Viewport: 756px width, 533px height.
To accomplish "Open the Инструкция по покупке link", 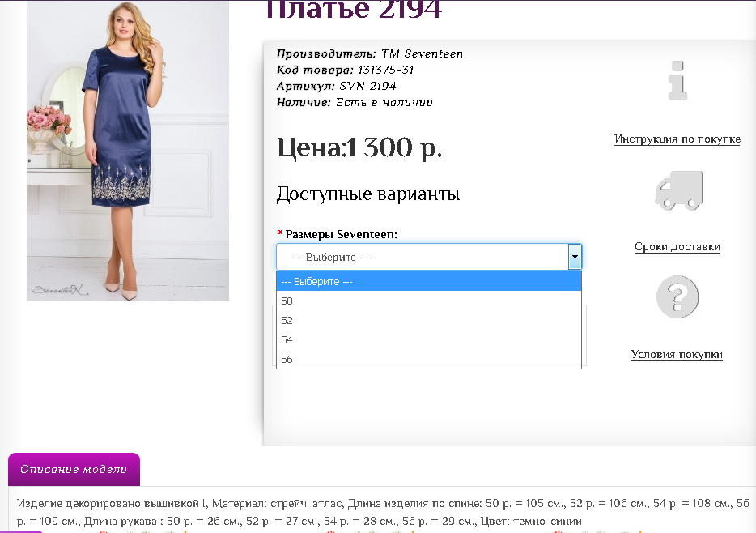I will coord(677,139).
